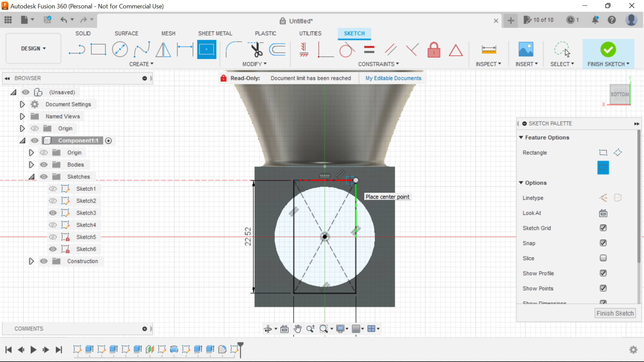The height and width of the screenshot is (362, 644).
Task: Enable the Slice option
Action: (603, 258)
